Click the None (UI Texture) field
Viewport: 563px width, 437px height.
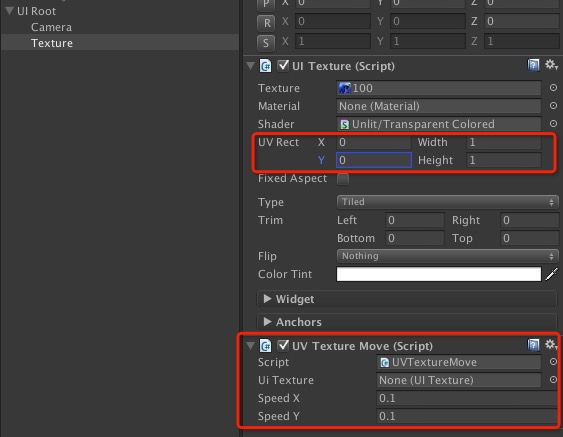[459, 380]
